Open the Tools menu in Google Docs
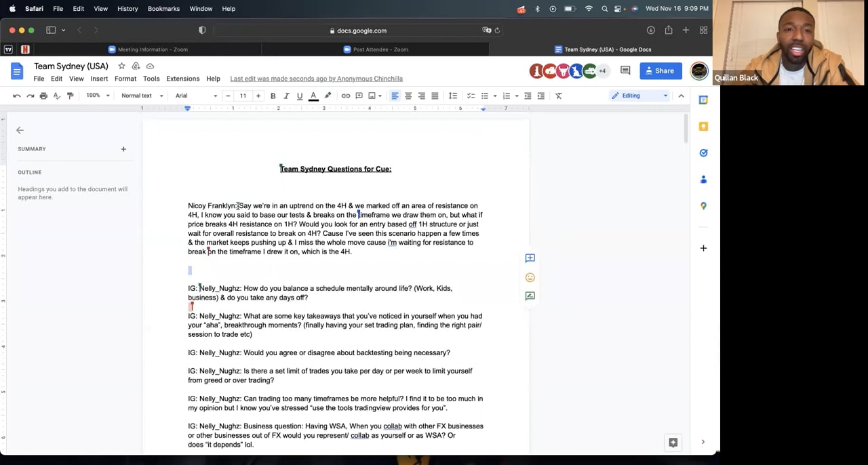 coord(151,79)
